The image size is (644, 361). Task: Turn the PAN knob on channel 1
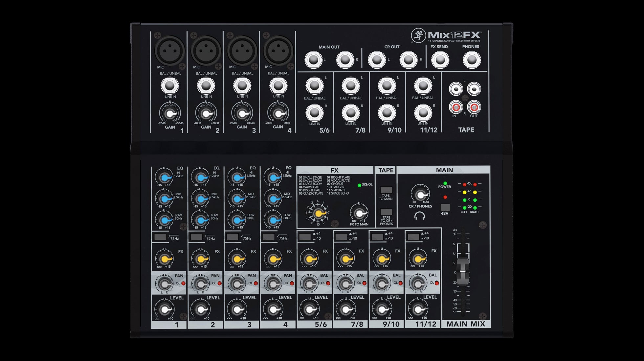click(165, 283)
